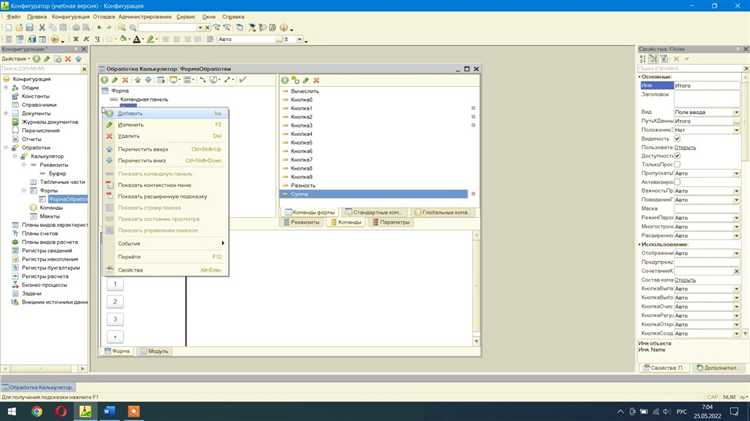This screenshot has width=750, height=421.
Task: Click red Delete command icon in commands pane
Action: [x=316, y=80]
